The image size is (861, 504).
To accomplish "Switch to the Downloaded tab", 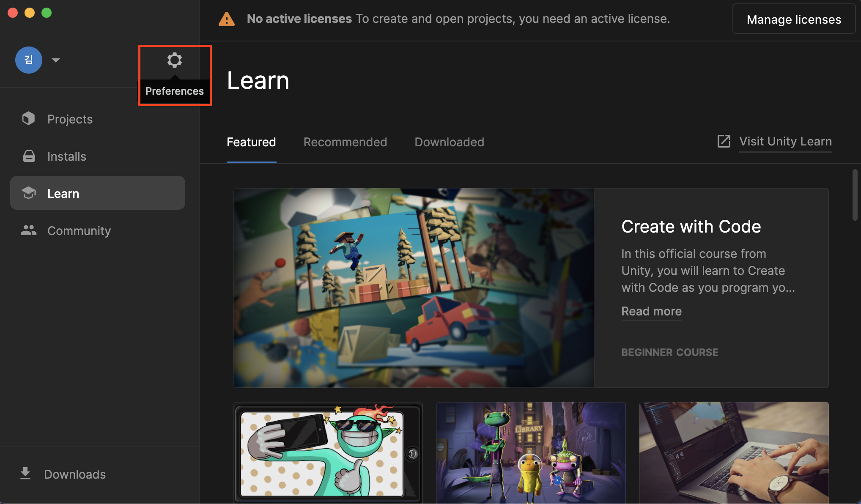I will (x=449, y=142).
